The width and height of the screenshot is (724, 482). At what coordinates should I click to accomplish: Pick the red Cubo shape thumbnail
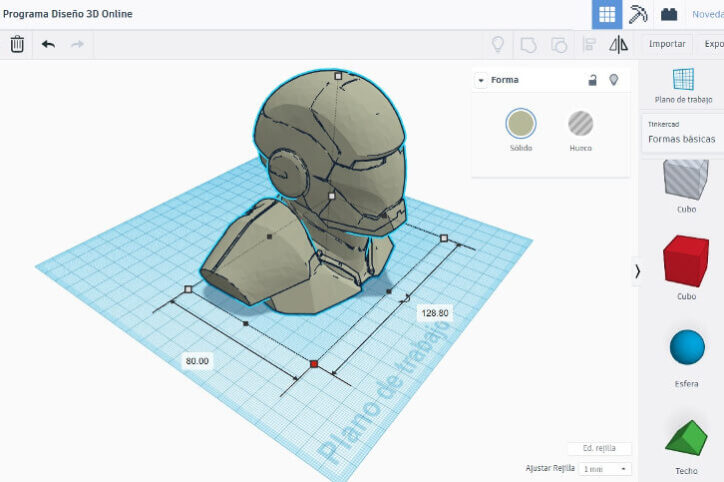click(x=686, y=262)
